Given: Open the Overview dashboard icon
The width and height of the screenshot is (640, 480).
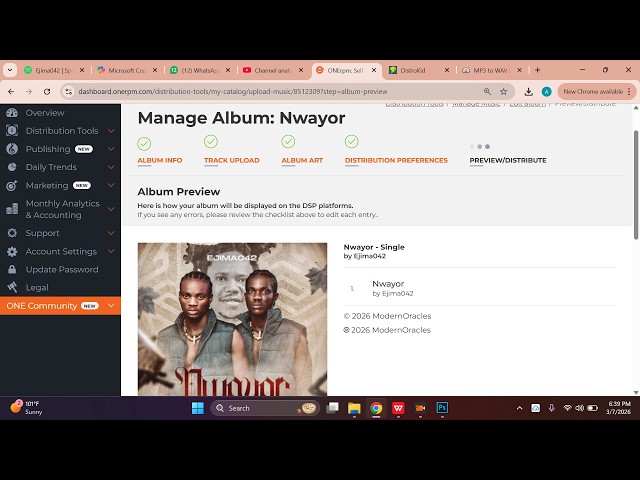Looking at the screenshot, I should pyautogui.click(x=12, y=113).
